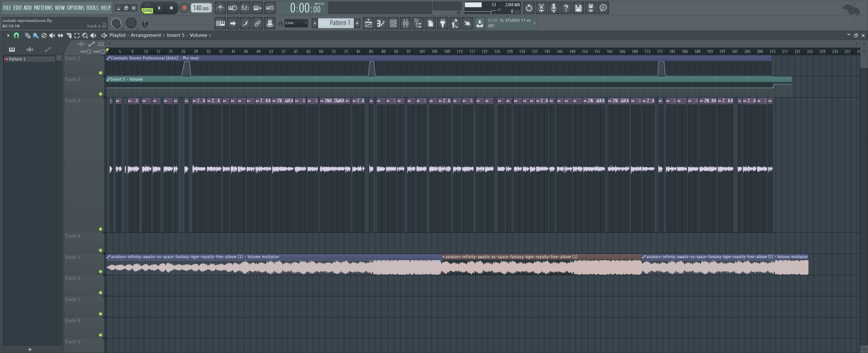Click the Record button
This screenshot has width=868, height=353.
[x=184, y=8]
